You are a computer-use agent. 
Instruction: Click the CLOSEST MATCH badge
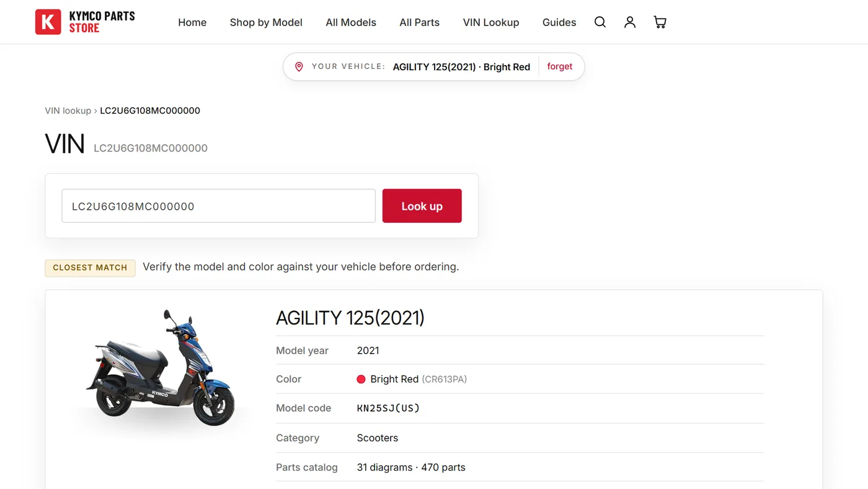[x=90, y=267]
